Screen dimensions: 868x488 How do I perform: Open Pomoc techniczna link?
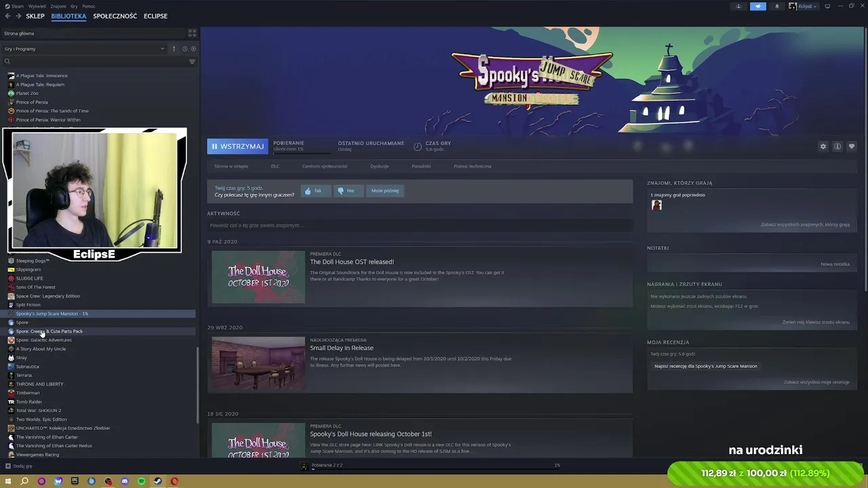click(472, 166)
